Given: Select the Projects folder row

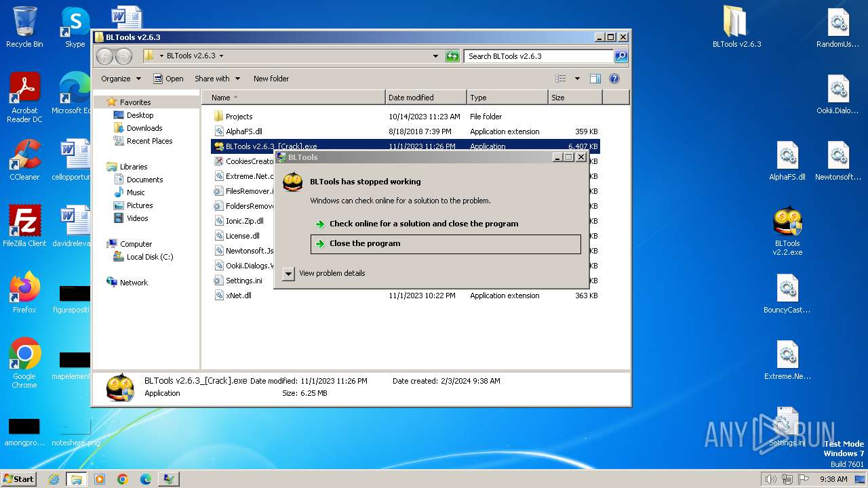Looking at the screenshot, I should (406, 117).
